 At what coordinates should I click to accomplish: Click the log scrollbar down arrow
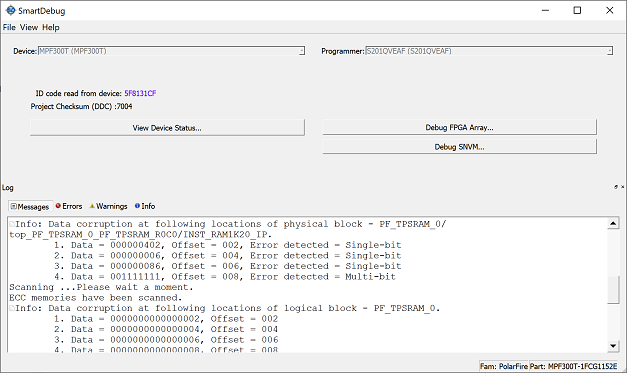(613, 346)
